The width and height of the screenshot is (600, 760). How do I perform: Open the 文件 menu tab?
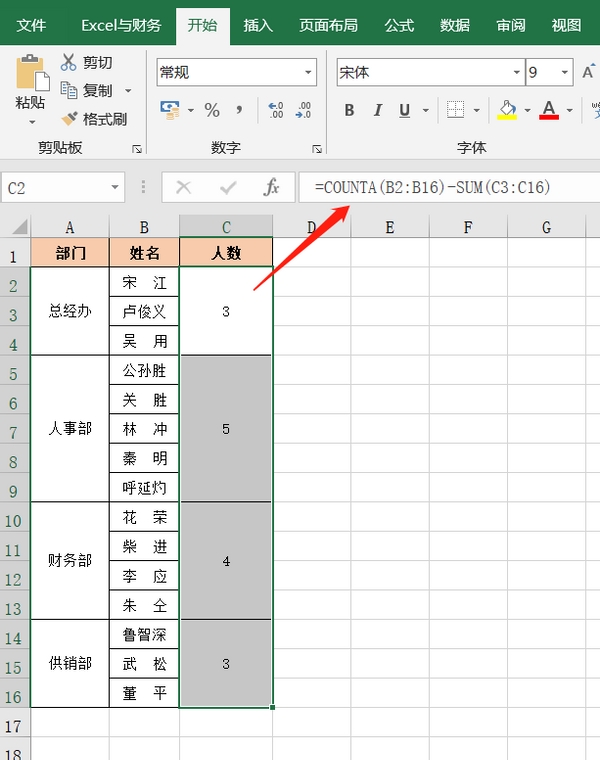coord(31,25)
